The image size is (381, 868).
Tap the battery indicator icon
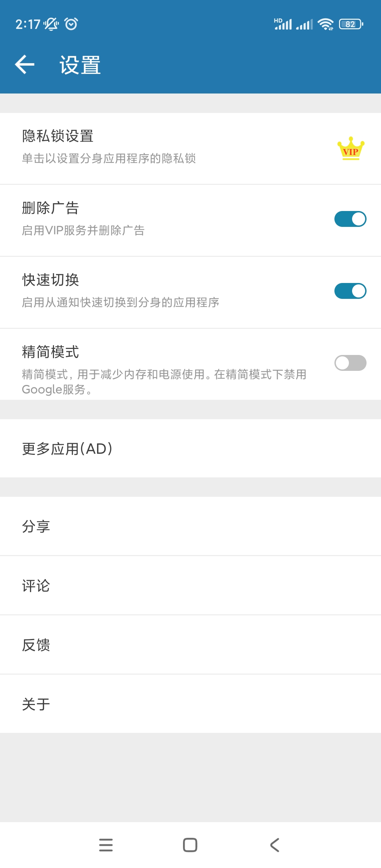coord(351,24)
